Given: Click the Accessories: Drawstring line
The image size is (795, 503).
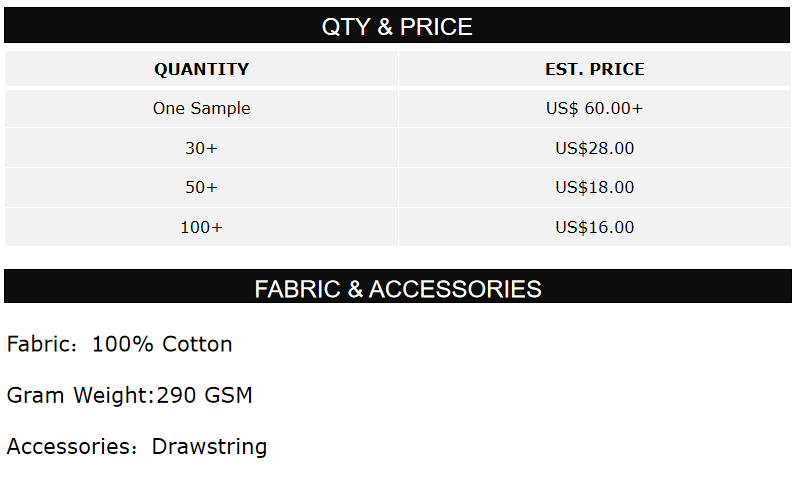Looking at the screenshot, I should (137, 446).
